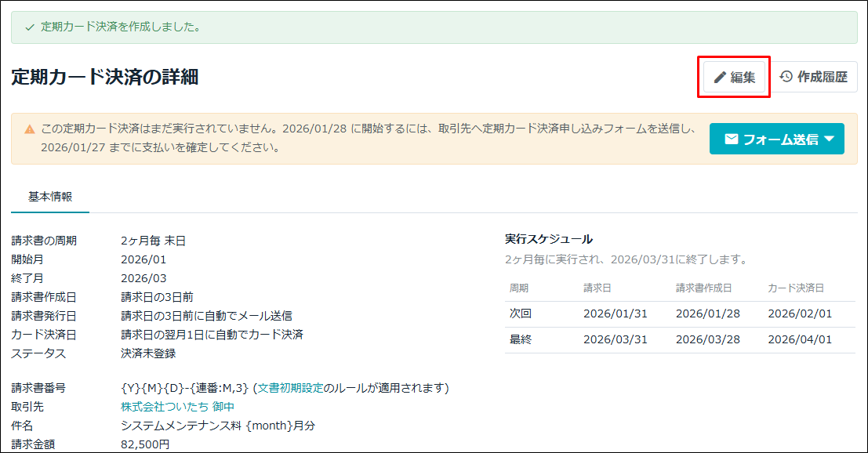Viewport: 868px width, 453px height.
Task: Click the 82,500円 billing amount value
Action: click(145, 444)
